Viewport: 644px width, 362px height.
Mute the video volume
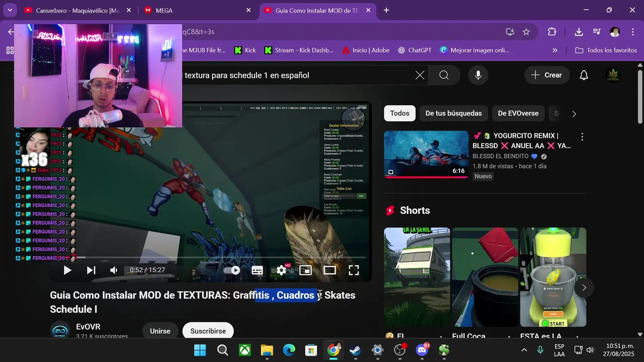click(x=114, y=270)
